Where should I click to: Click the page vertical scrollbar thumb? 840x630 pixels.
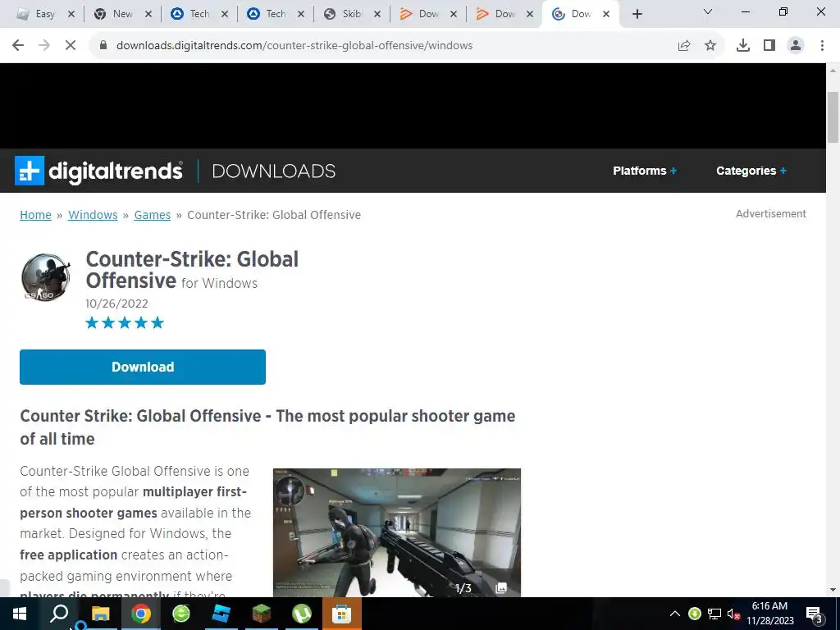click(833, 117)
